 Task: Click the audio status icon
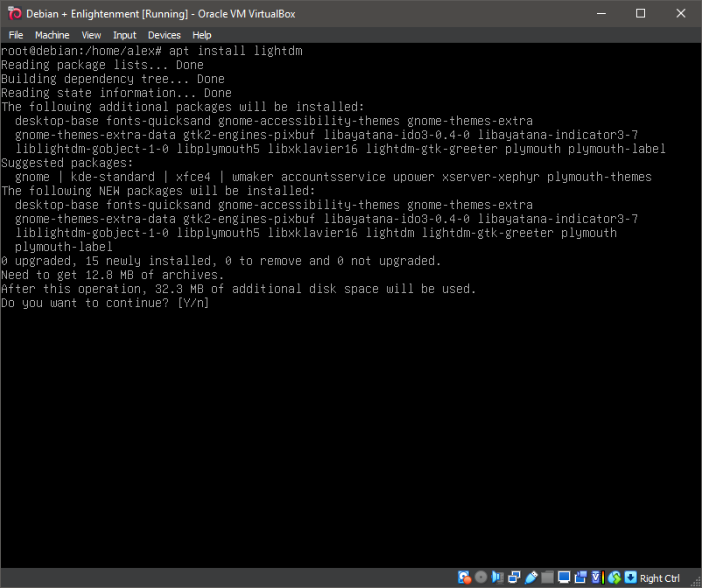point(497,577)
